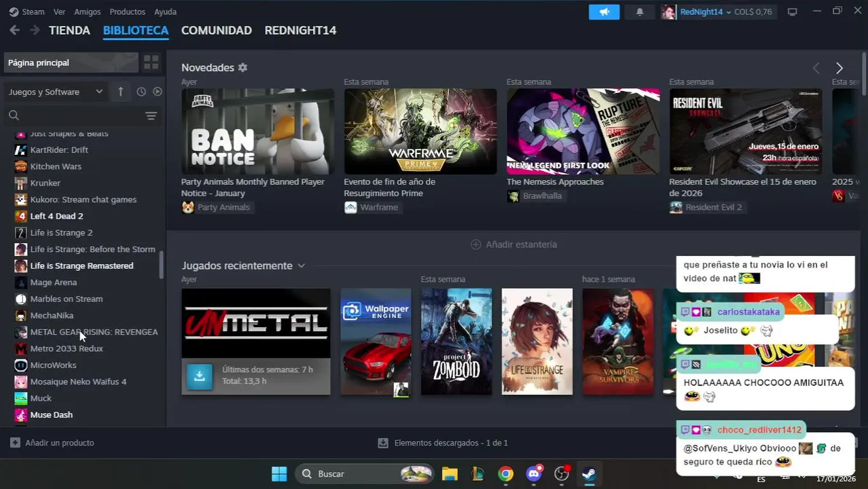Click the plus icon for Añadir un producto
This screenshot has height=489, width=868.
(x=15, y=443)
